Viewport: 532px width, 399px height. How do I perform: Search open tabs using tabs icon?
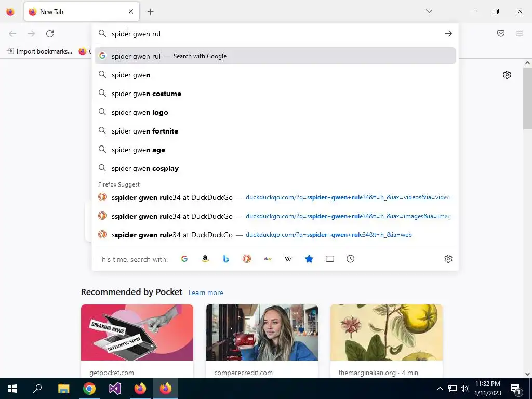[330, 259]
